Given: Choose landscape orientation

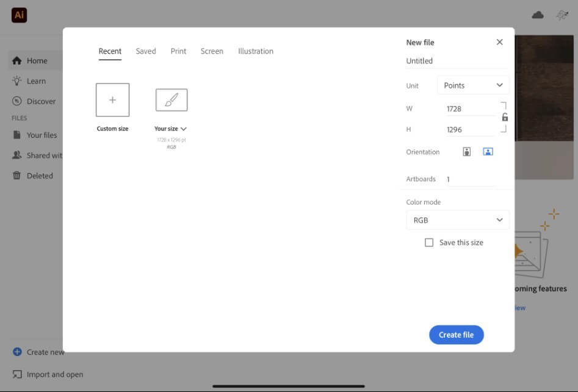Looking at the screenshot, I should coord(488,152).
